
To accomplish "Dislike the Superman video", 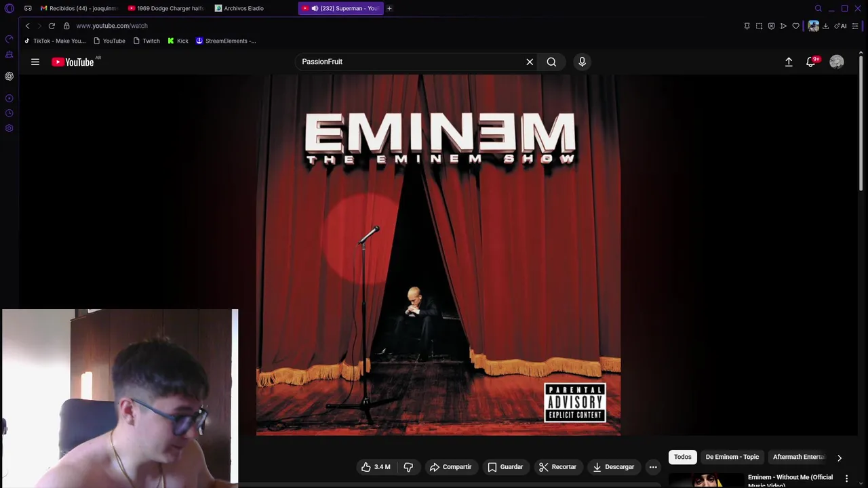I will (x=408, y=467).
